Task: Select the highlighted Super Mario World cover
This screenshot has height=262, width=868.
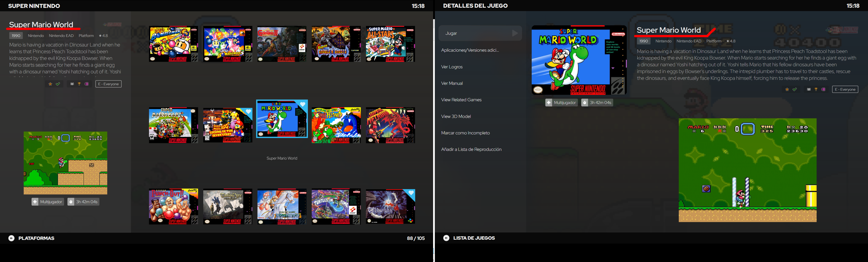Action: pyautogui.click(x=282, y=119)
